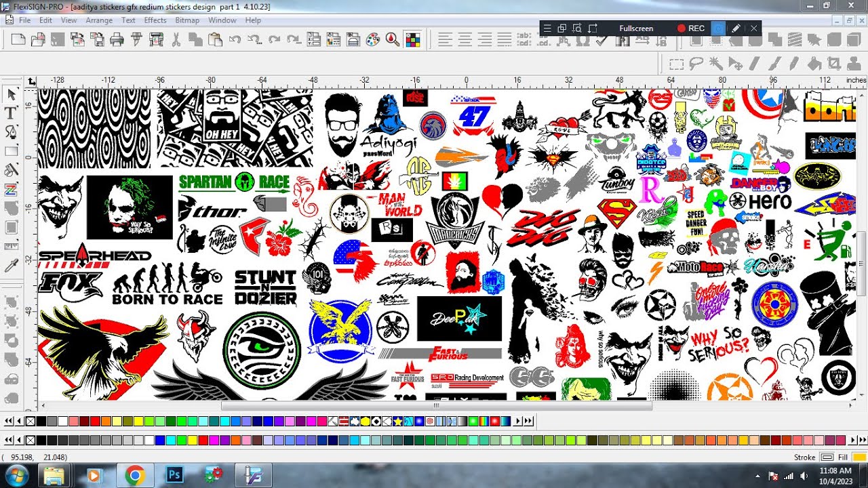Open the Effects menu
This screenshot has width=868, height=488.
pos(155,20)
